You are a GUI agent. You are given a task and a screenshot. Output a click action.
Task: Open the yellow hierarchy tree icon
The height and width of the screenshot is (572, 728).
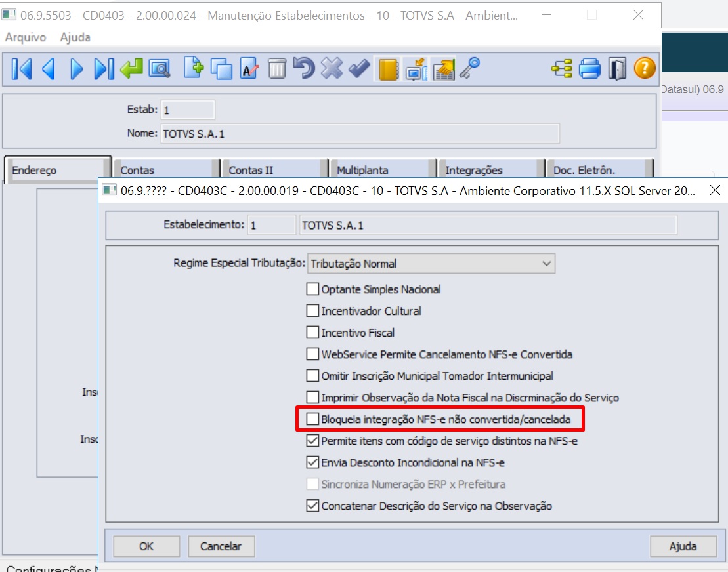click(x=562, y=69)
